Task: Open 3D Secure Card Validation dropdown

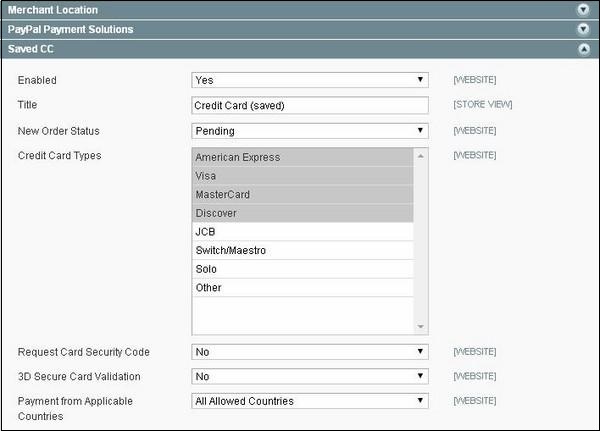Action: click(x=309, y=377)
